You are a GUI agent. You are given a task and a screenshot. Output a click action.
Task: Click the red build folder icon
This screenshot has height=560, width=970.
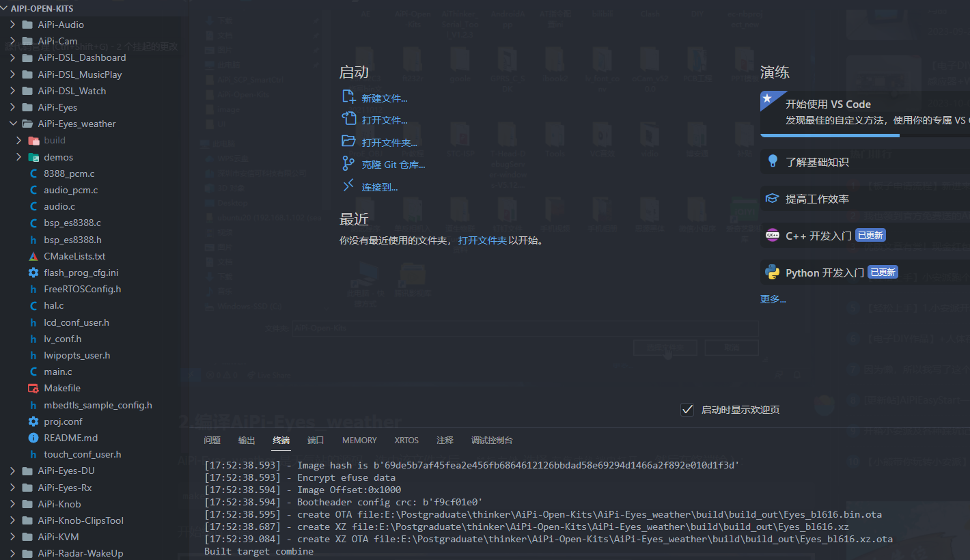pos(33,140)
